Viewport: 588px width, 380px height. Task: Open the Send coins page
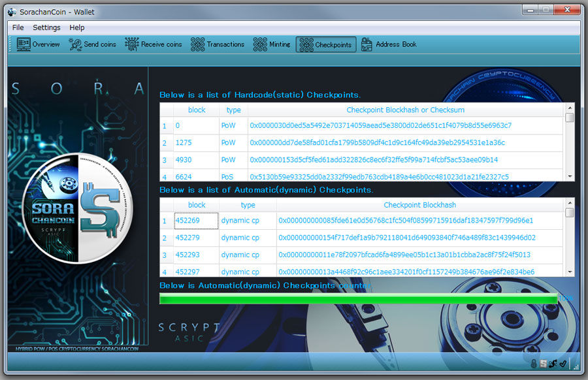pos(93,44)
